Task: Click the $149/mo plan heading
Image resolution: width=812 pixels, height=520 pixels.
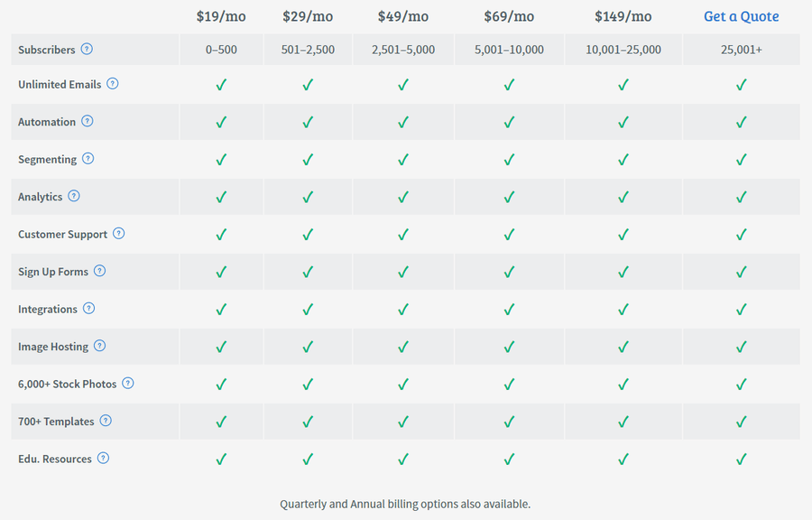Action: pos(623,16)
